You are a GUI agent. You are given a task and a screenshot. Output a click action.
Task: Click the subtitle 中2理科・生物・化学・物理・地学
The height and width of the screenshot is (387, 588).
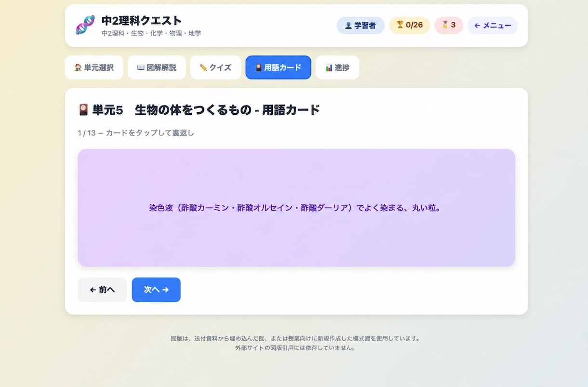click(151, 33)
